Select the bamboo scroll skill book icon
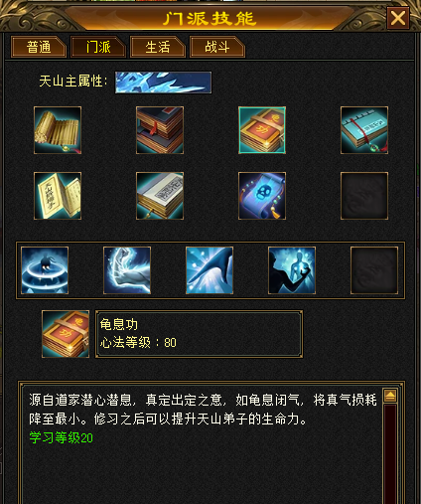Image resolution: width=421 pixels, height=504 pixels. tap(58, 130)
